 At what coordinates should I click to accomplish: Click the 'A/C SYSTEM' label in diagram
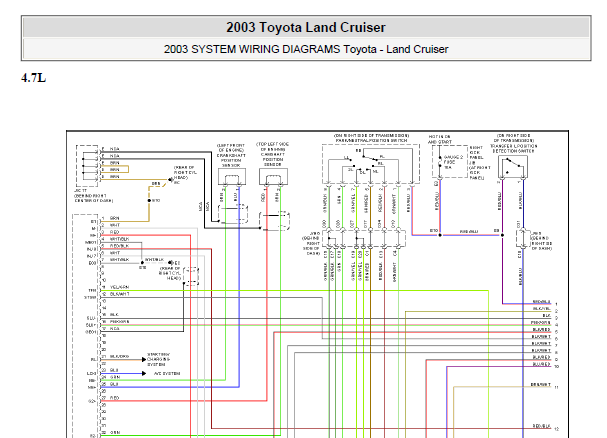click(x=167, y=373)
